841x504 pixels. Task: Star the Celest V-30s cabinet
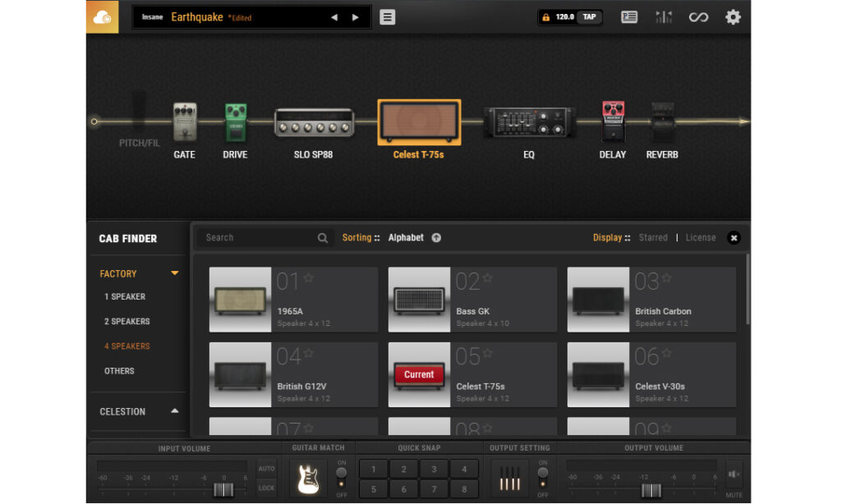pyautogui.click(x=667, y=353)
